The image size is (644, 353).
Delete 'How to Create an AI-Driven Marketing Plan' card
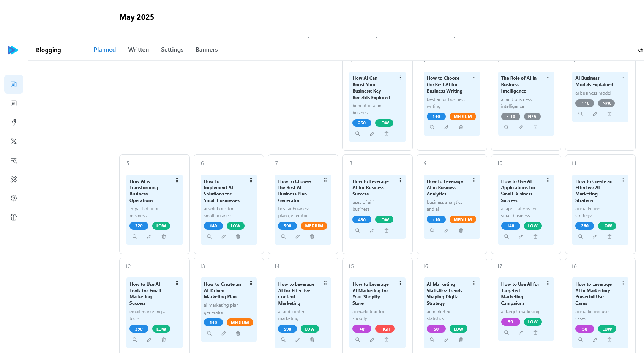tap(238, 333)
